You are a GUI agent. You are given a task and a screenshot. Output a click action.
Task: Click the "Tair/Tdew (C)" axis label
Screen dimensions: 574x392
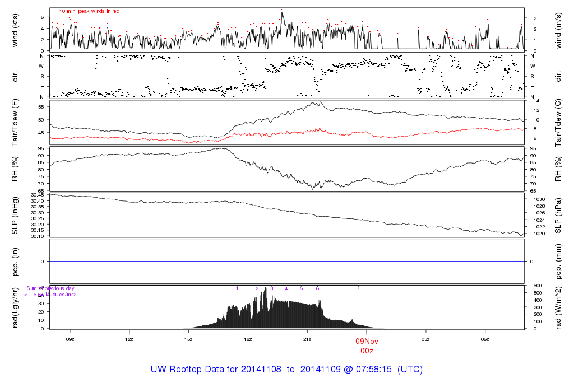(x=558, y=123)
